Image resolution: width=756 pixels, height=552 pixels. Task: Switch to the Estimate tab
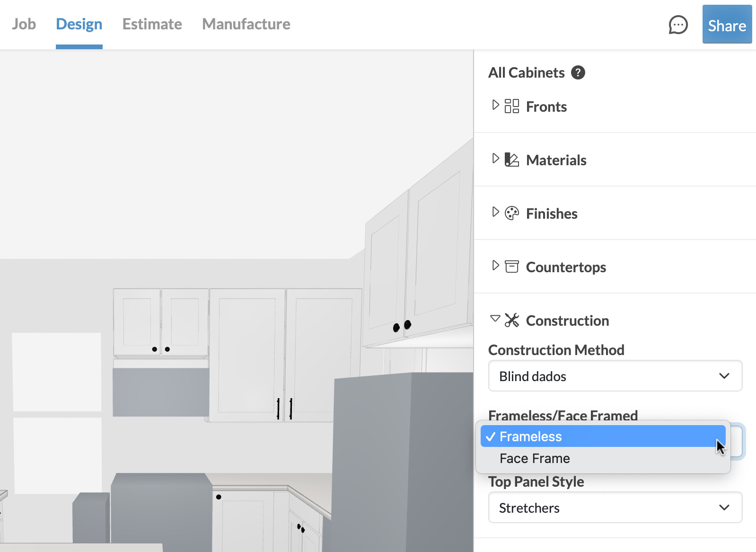[x=152, y=24]
